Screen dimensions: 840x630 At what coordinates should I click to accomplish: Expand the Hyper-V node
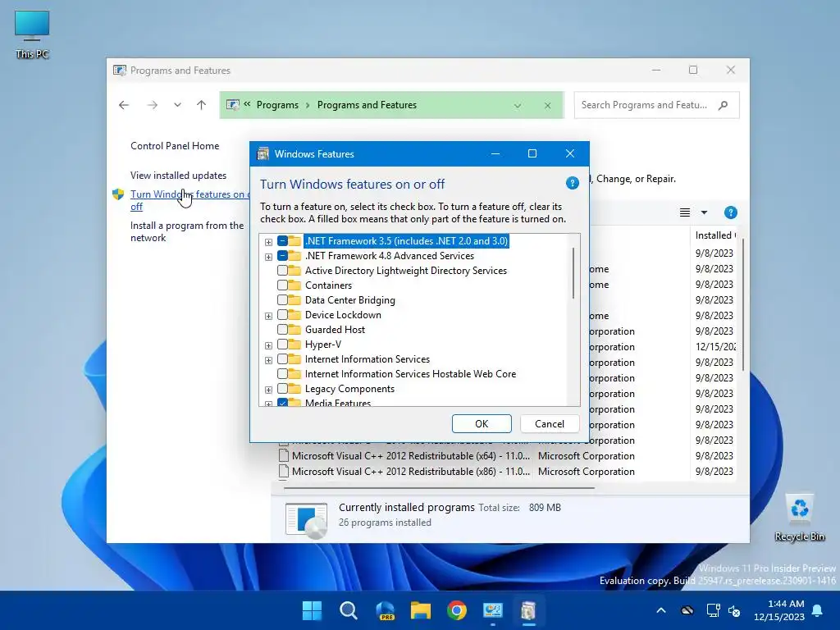coord(268,345)
